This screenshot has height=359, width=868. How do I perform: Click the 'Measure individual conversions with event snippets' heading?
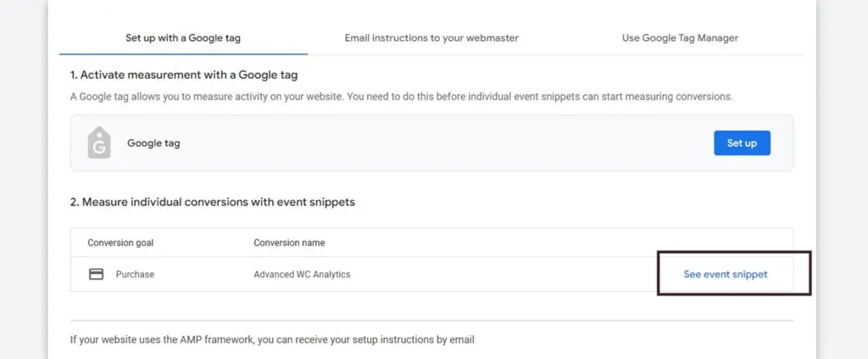[x=213, y=202]
